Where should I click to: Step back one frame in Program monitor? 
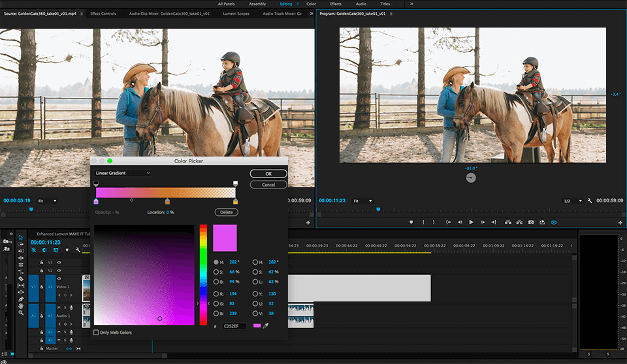coord(460,222)
